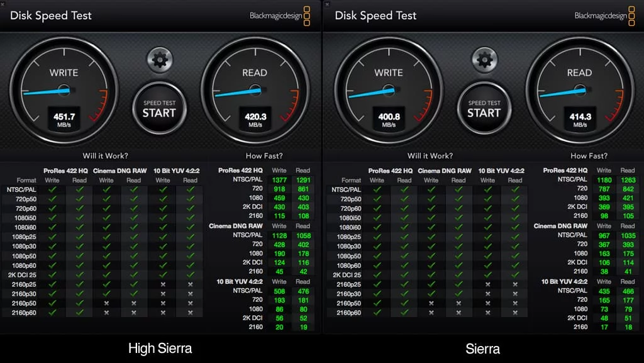Select 2K DCI 25 format row in Sierra window

(427, 275)
